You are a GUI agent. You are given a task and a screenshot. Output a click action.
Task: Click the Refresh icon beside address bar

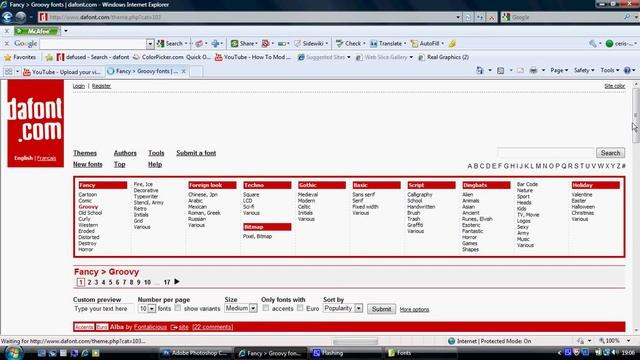(480, 17)
